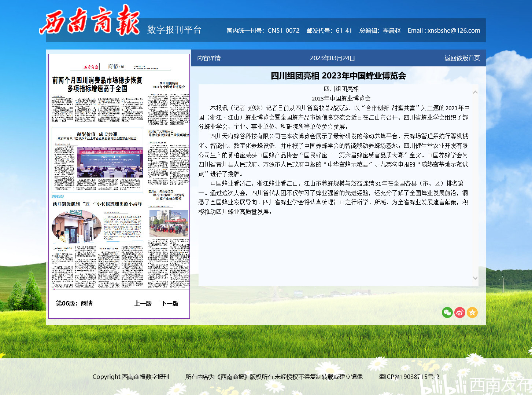Open the next edition via 下一版

pyautogui.click(x=169, y=304)
